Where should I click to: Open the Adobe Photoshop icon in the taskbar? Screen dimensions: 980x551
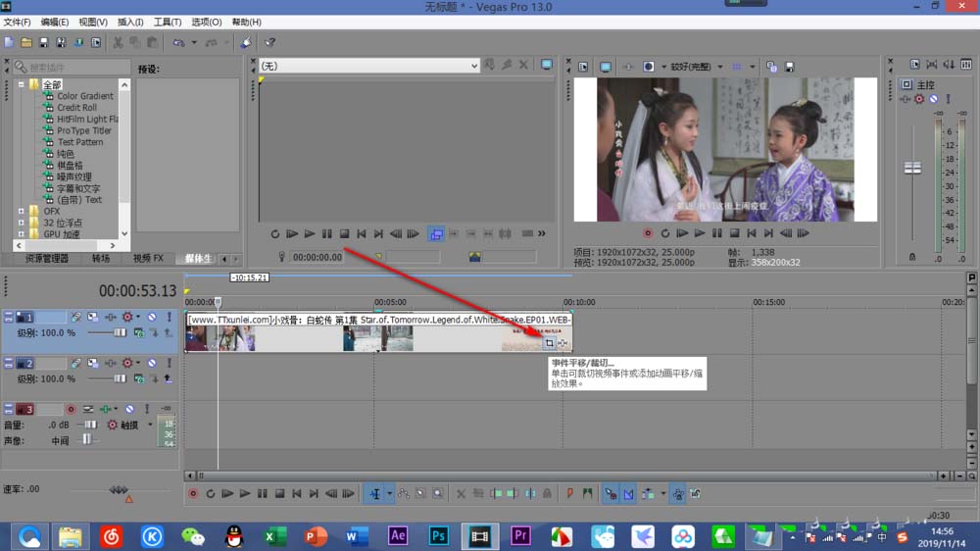[439, 535]
